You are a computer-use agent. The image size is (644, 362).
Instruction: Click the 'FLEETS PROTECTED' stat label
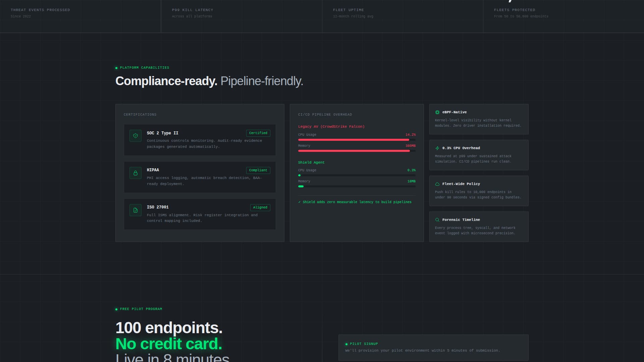pyautogui.click(x=515, y=10)
